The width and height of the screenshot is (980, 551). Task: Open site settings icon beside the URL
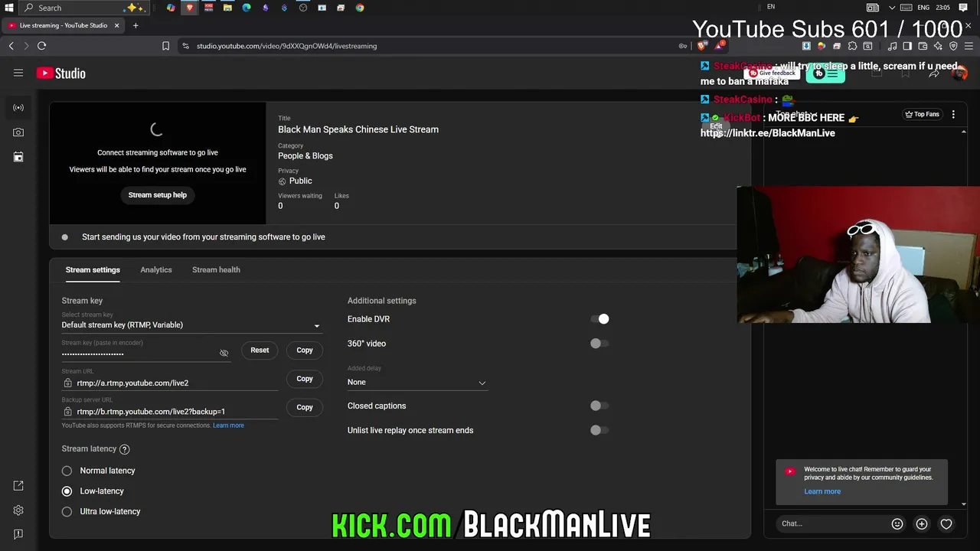click(185, 46)
